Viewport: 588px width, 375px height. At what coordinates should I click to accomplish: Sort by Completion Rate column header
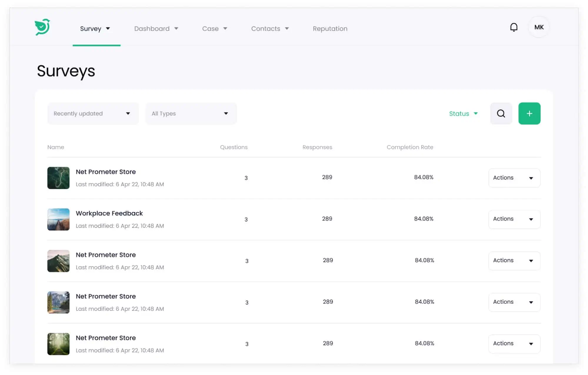click(x=409, y=147)
